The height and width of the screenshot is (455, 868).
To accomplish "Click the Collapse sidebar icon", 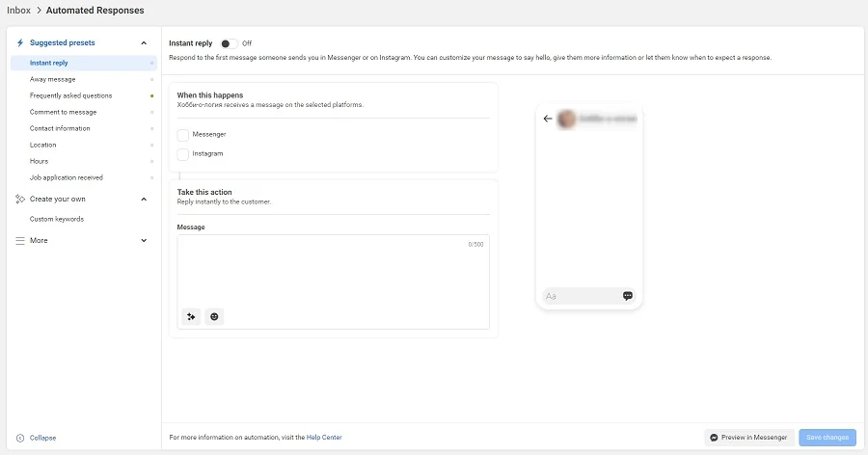I will pos(20,438).
